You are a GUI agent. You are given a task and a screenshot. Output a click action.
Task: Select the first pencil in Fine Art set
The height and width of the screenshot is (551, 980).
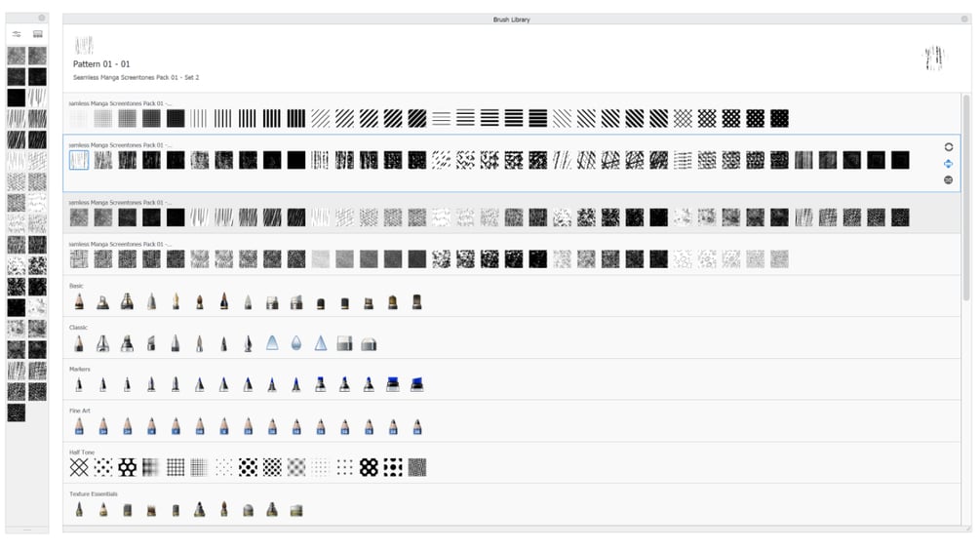click(79, 426)
